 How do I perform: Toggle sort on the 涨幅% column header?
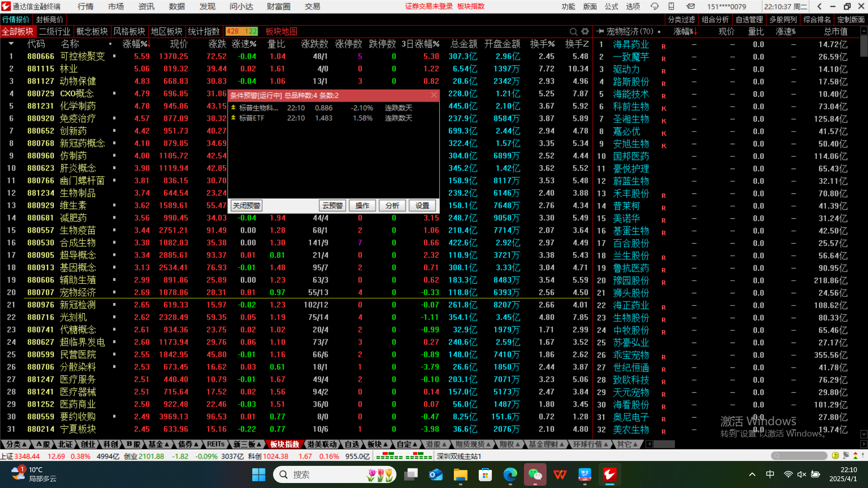point(136,44)
